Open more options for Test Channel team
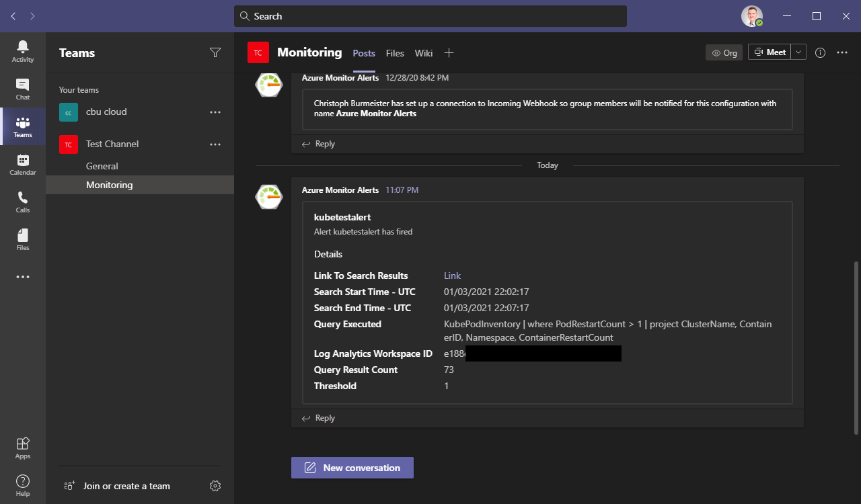 click(215, 144)
